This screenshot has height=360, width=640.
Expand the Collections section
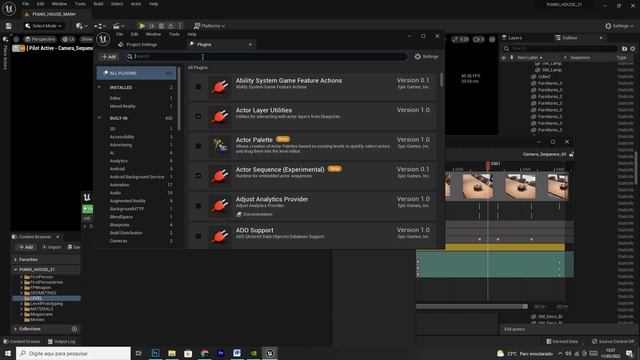[x=16, y=329]
